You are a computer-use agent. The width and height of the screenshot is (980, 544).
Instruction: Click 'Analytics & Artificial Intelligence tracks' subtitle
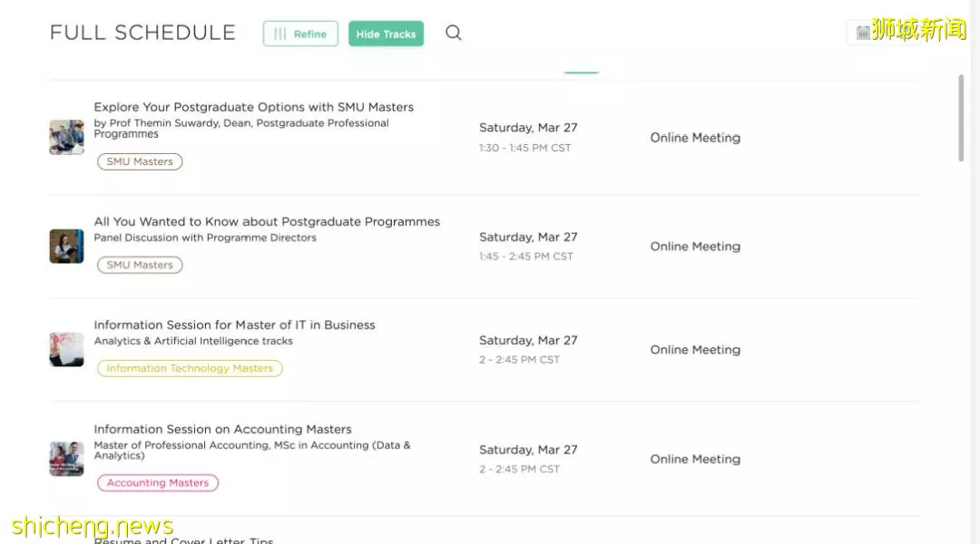(193, 341)
